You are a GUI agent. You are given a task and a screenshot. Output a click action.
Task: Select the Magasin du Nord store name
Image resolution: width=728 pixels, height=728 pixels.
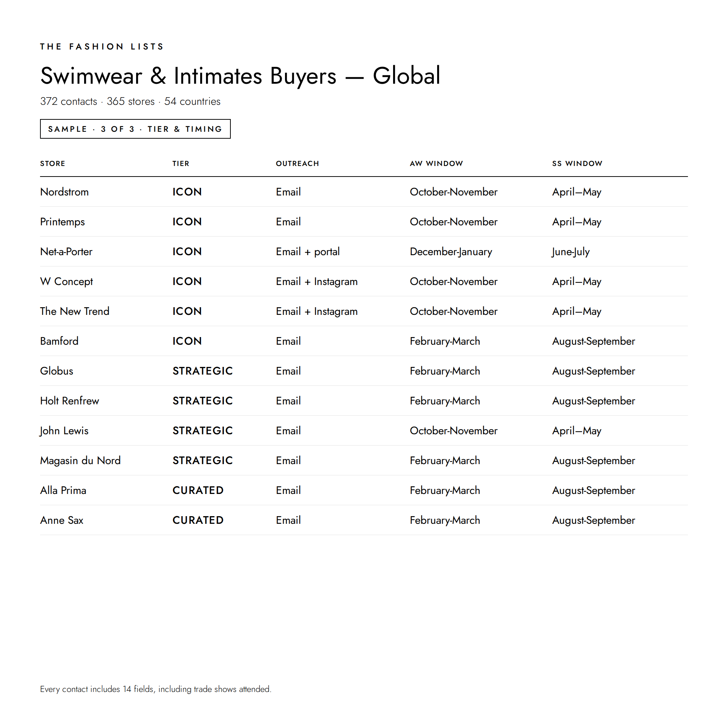[80, 460]
